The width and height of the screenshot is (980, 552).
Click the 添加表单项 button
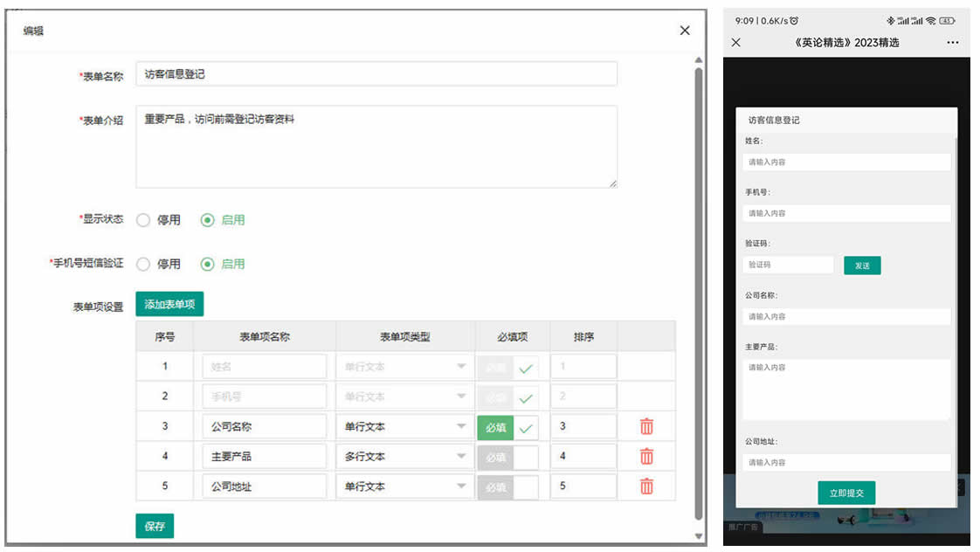[169, 304]
